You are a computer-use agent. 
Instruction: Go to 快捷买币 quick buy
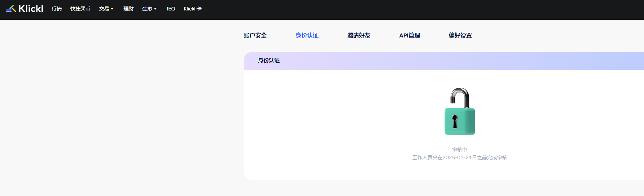pos(80,9)
